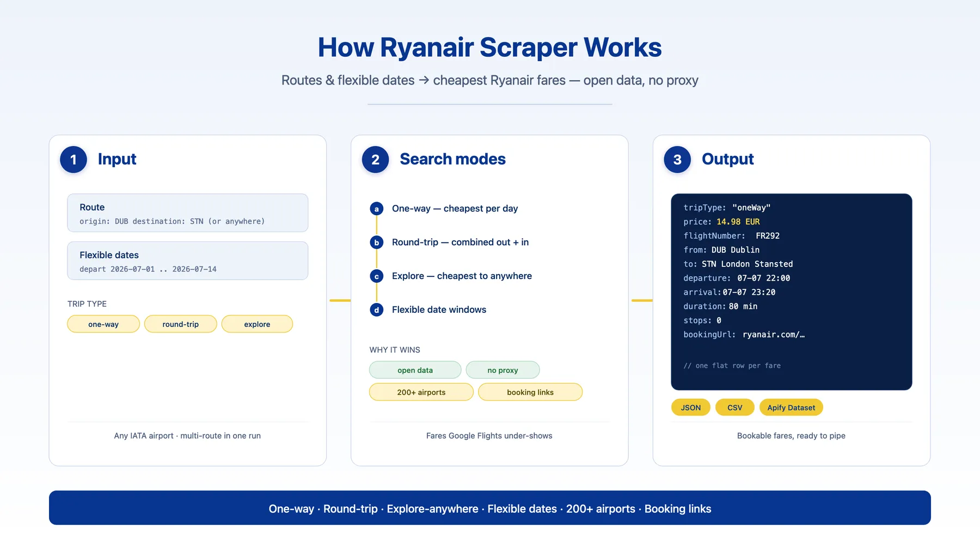Click the 'tripType: "oneWay"' code line
This screenshot has height=552, width=980.
727,208
